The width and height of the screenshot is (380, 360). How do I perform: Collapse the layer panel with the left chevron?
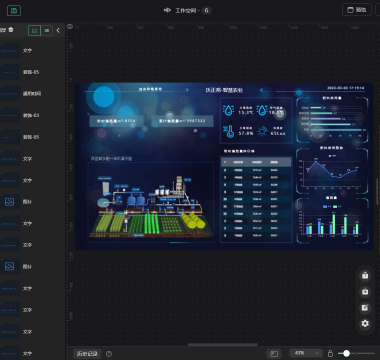(x=58, y=30)
